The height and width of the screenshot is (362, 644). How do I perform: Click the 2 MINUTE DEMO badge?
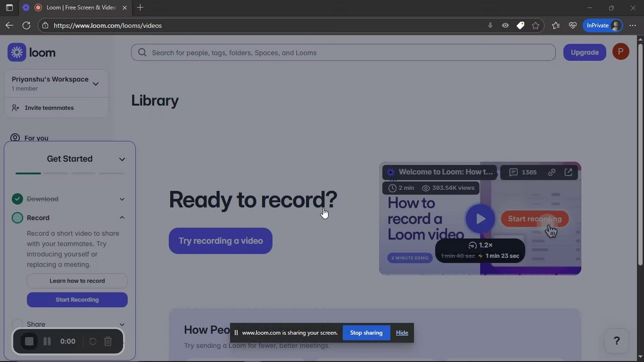click(x=411, y=257)
